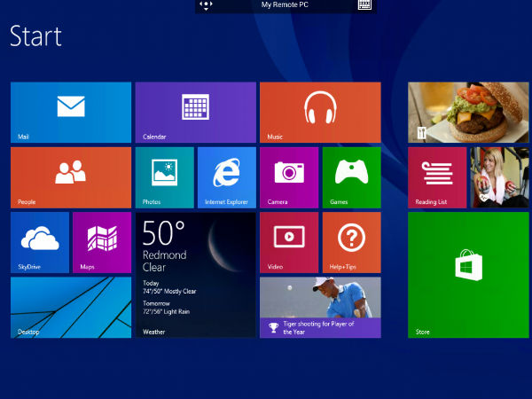Open the Redmond Weather tile
The image size is (532, 399).
pos(195,274)
